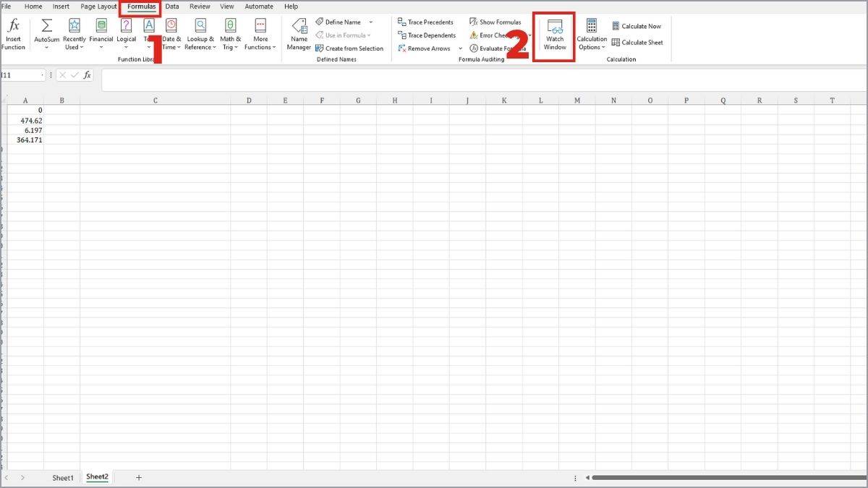Viewport: 868px width, 488px height.
Task: Click Use in Formula
Action: pos(343,35)
